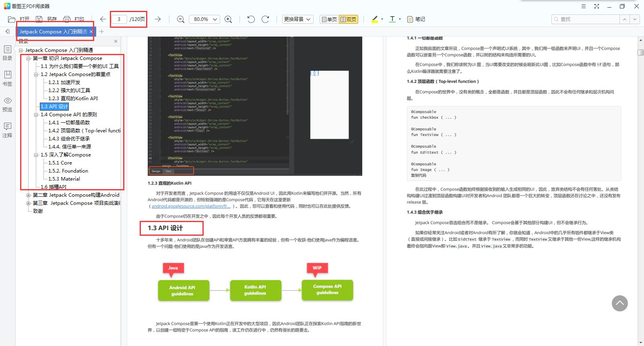
Task: Click the 打印 print icon
Action: point(67,19)
